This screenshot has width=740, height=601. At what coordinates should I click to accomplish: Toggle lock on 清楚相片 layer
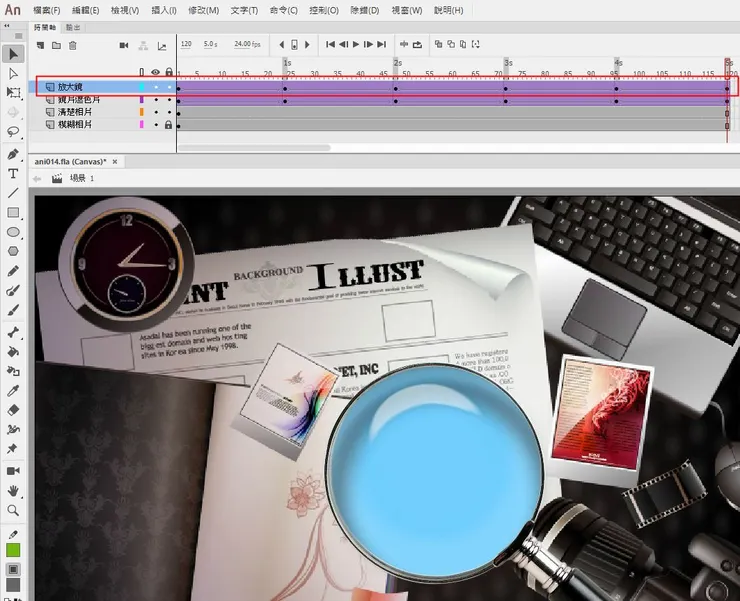[169, 112]
